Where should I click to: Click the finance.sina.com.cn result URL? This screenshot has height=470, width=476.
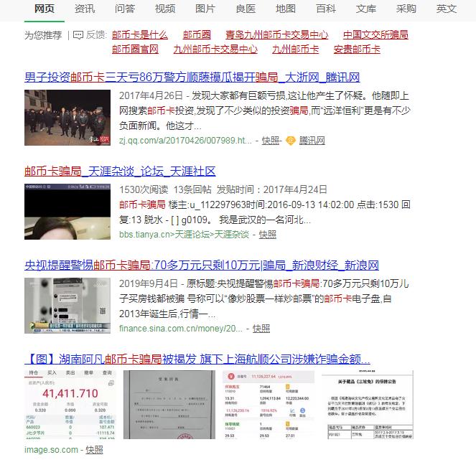[x=181, y=329]
